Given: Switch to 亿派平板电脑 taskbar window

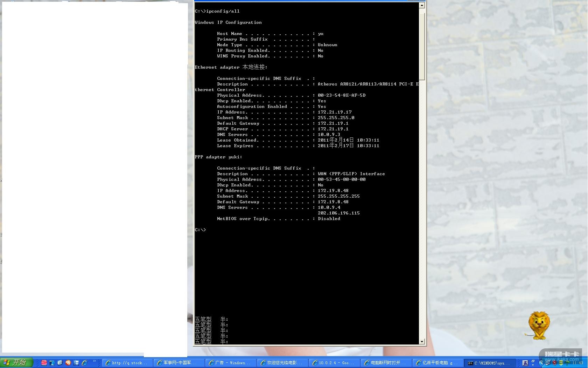Looking at the screenshot, I should click(438, 363).
